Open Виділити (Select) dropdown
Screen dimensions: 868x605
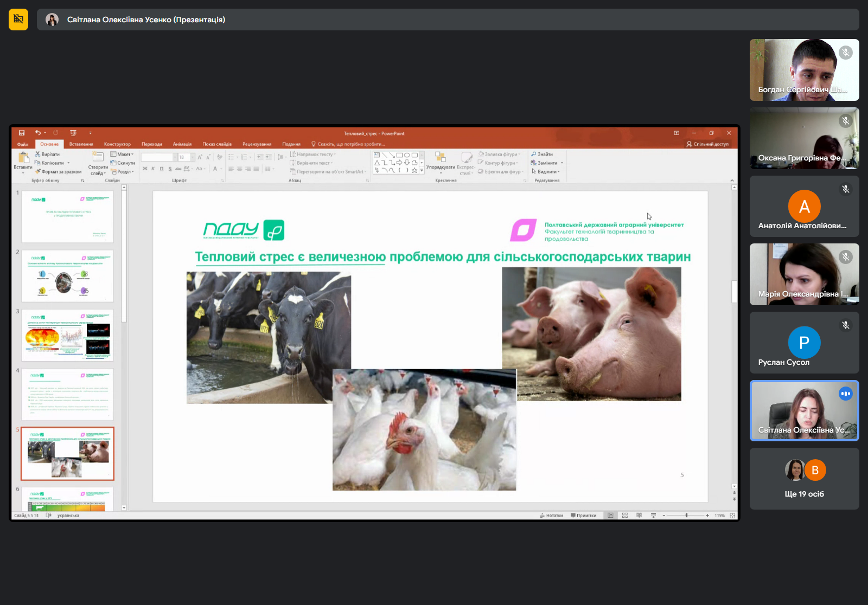coord(545,171)
